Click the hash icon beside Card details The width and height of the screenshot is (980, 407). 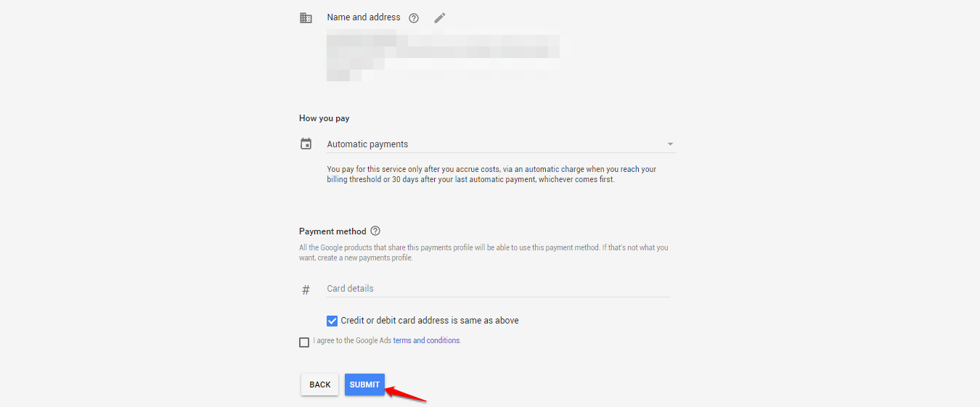(x=306, y=289)
